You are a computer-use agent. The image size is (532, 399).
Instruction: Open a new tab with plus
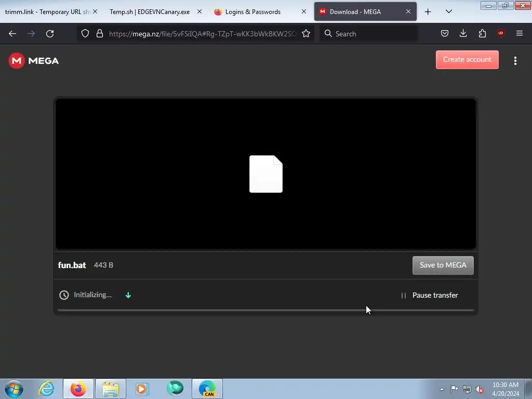(428, 12)
